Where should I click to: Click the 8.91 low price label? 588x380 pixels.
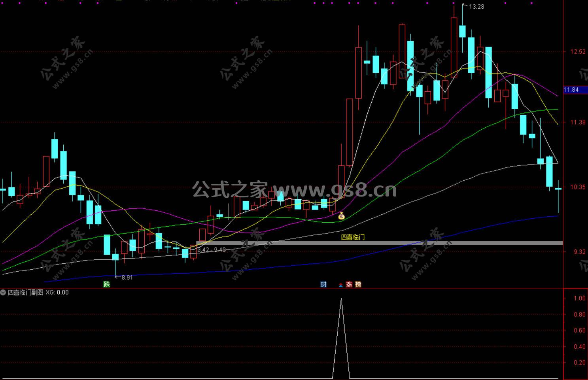127,278
